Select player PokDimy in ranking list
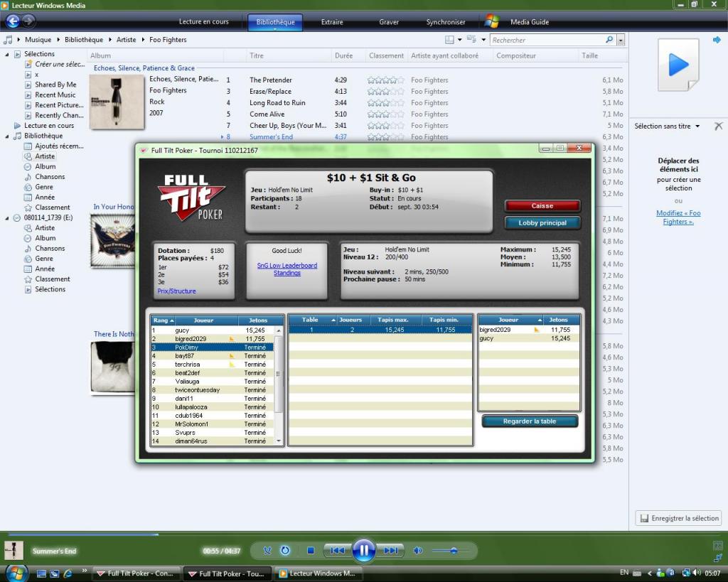The height and width of the screenshot is (582, 728). (213, 347)
